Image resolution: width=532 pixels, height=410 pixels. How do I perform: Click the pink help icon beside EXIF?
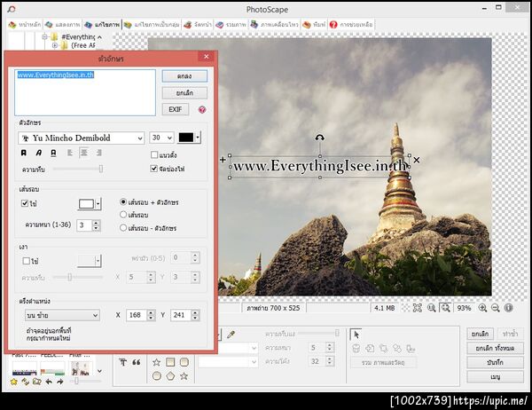point(202,109)
